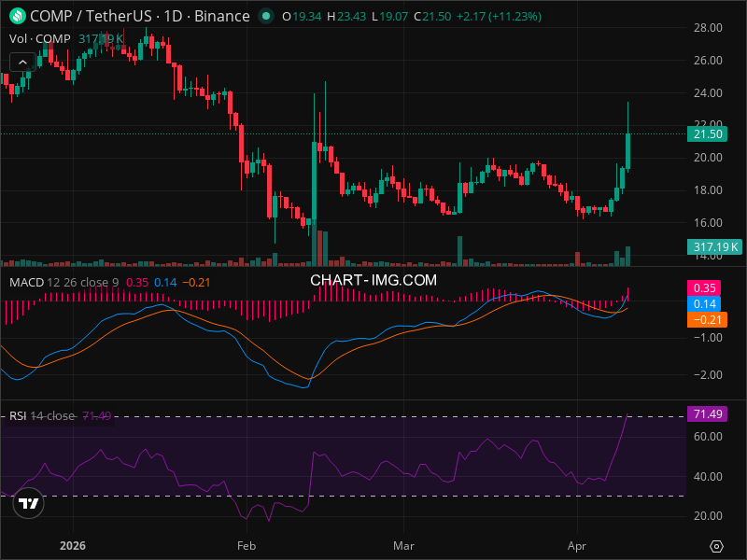Click the 71.49 RSI value label
747x560 pixels.
pyautogui.click(x=708, y=413)
